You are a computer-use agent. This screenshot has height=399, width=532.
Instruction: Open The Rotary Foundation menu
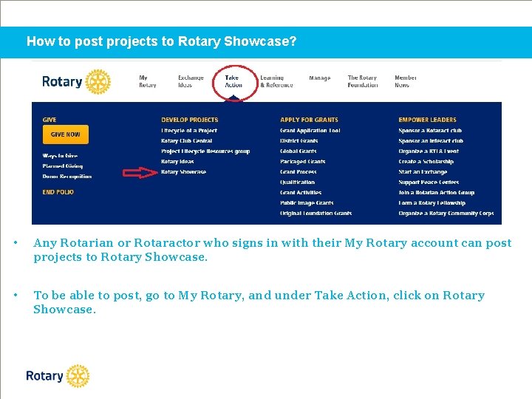tap(363, 81)
